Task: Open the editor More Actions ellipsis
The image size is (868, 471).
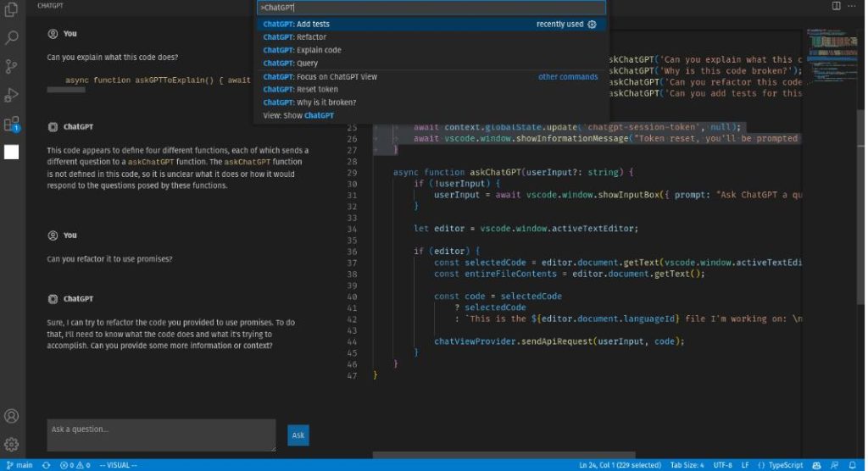Action: [x=851, y=6]
